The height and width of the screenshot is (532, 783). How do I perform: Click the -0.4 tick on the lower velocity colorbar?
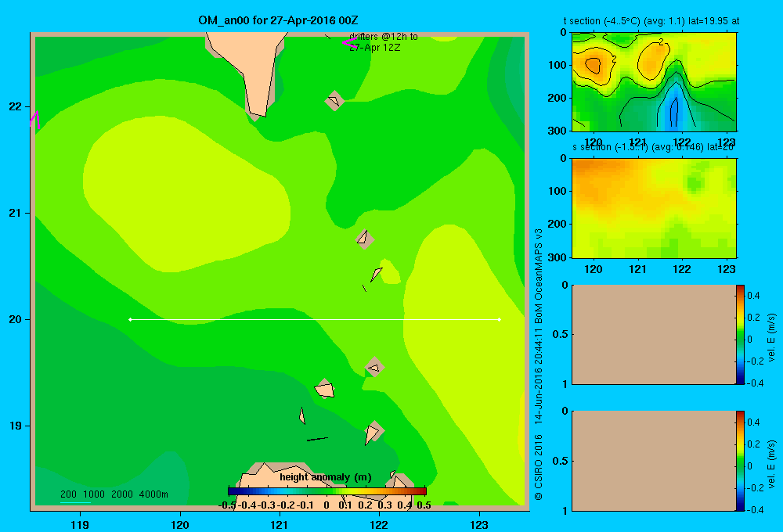pos(754,509)
